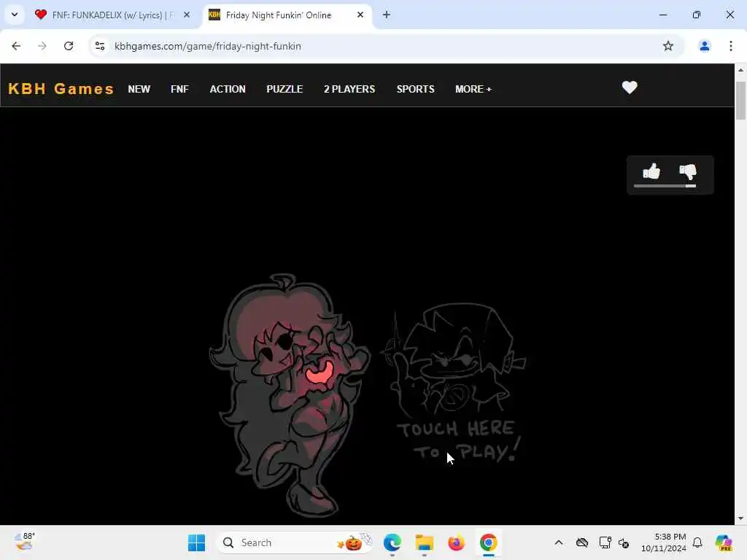Click the rating bar under the thumbs

(x=665, y=186)
